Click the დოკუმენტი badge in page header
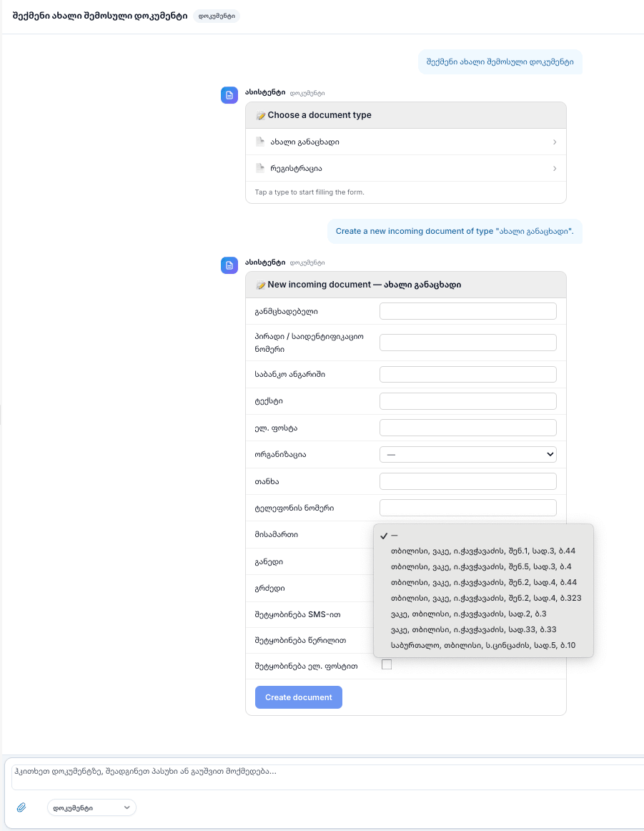644x831 pixels. click(217, 16)
